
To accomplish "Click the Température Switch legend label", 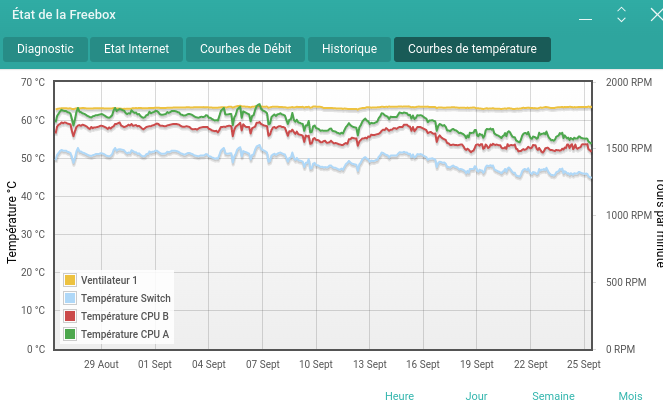I will (x=126, y=298).
